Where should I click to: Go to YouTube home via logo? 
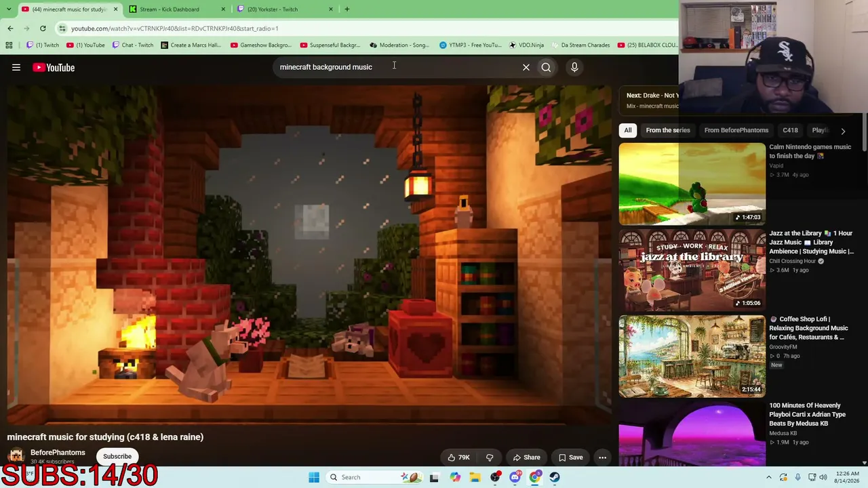(x=54, y=67)
